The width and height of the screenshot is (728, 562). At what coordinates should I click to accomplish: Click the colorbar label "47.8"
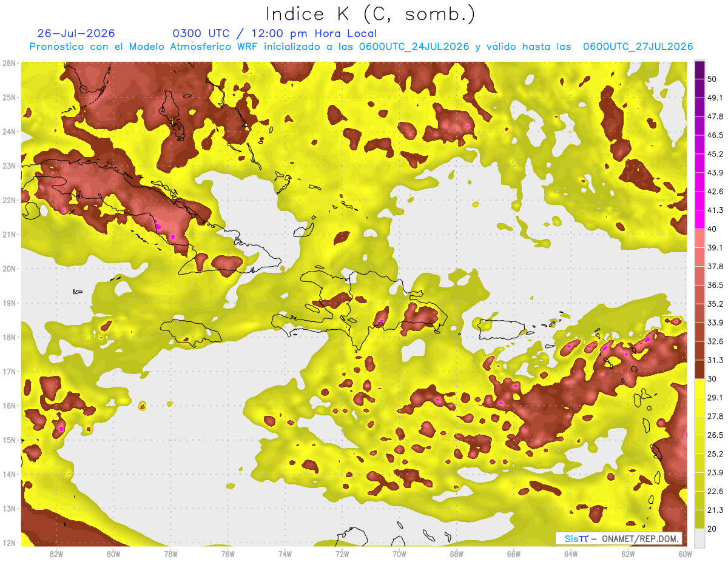[715, 116]
